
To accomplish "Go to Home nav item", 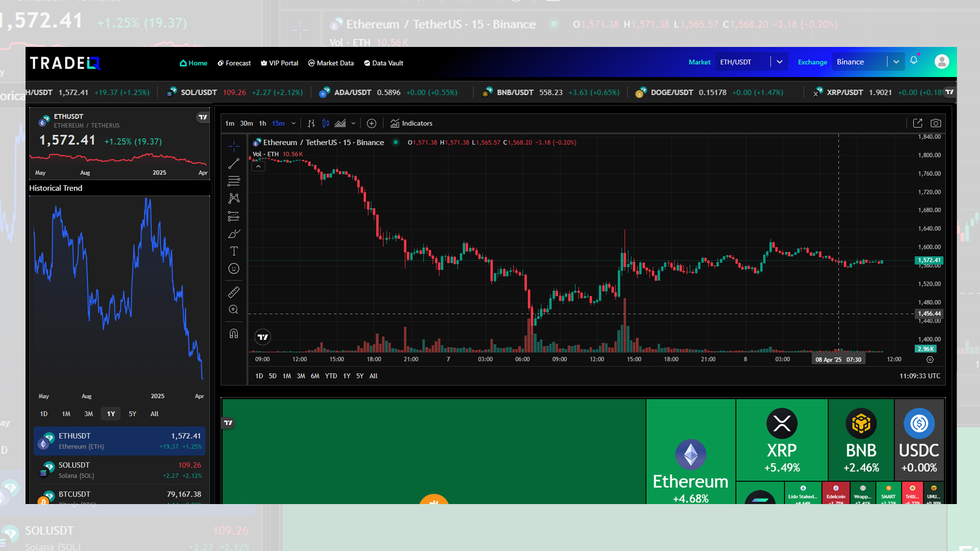I will (x=193, y=63).
